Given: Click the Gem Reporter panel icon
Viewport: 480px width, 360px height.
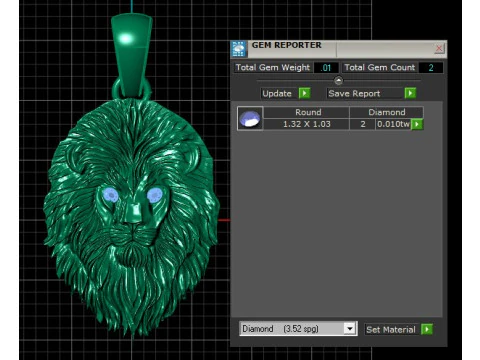Looking at the screenshot, I should [239, 49].
